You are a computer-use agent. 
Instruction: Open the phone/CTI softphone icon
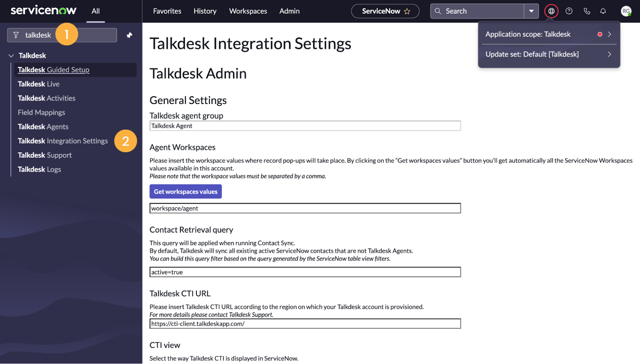tap(586, 11)
